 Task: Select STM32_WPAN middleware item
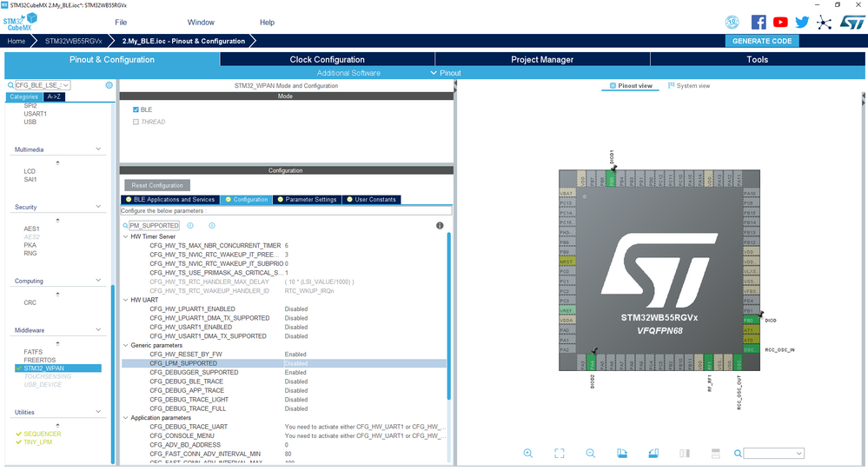[58, 368]
